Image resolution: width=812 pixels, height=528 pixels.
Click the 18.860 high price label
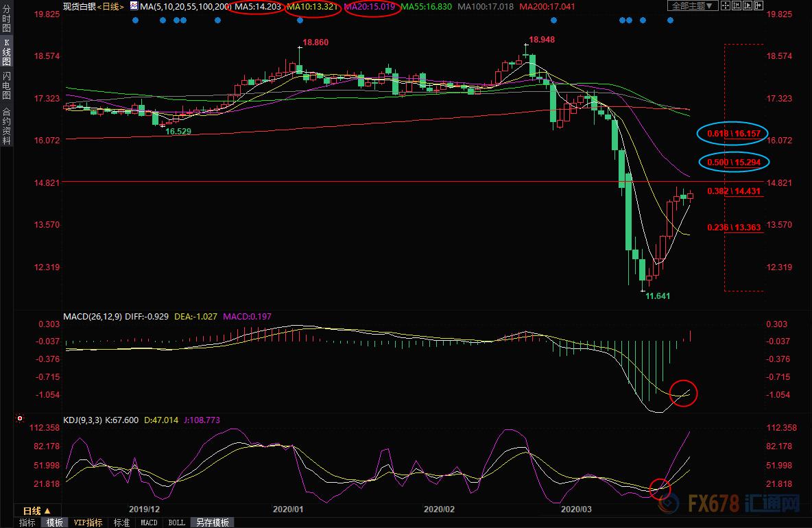tap(315, 43)
